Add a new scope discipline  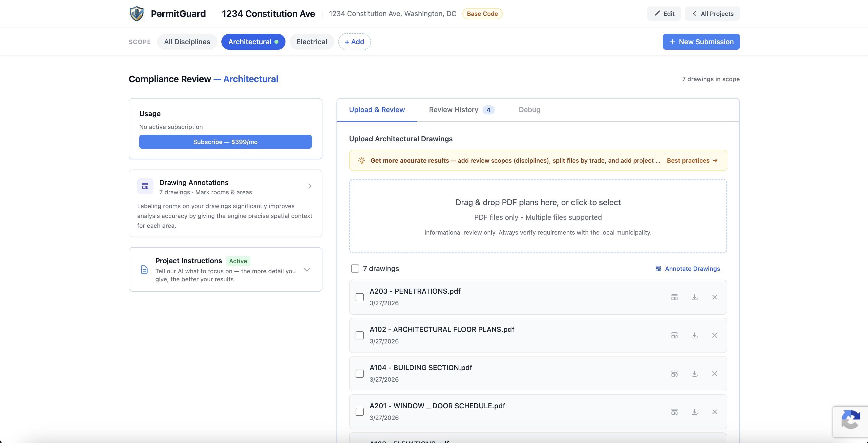point(355,42)
